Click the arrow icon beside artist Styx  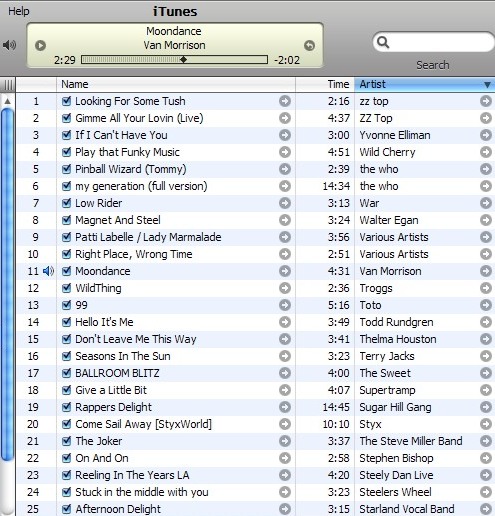486,424
